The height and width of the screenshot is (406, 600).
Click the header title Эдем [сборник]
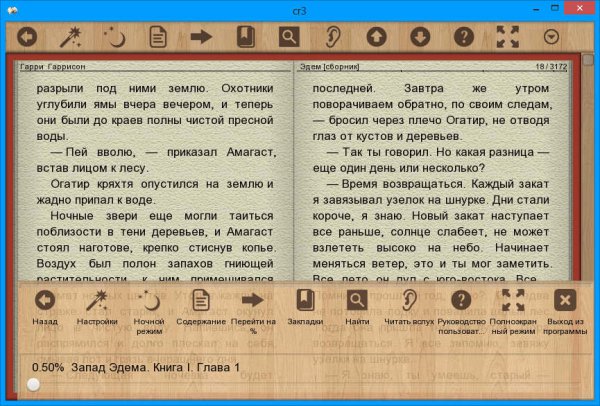pyautogui.click(x=329, y=67)
